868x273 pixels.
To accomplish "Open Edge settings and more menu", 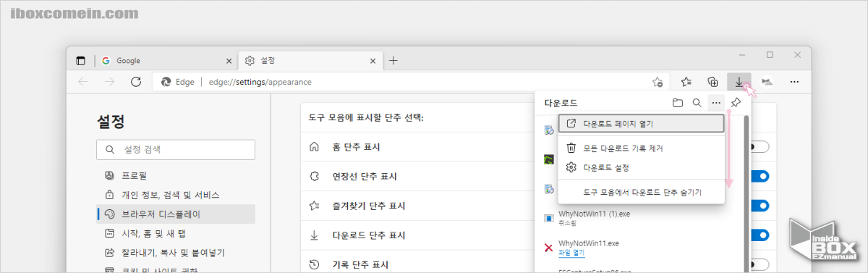I will click(794, 82).
